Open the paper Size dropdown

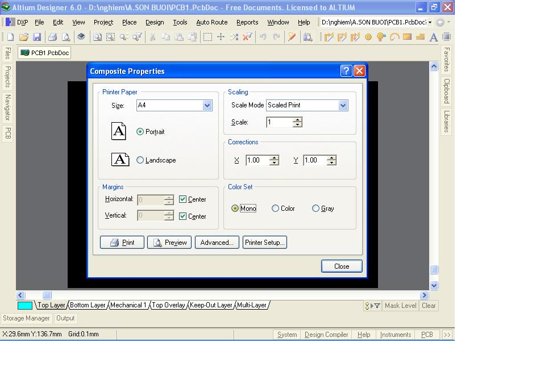tap(207, 105)
